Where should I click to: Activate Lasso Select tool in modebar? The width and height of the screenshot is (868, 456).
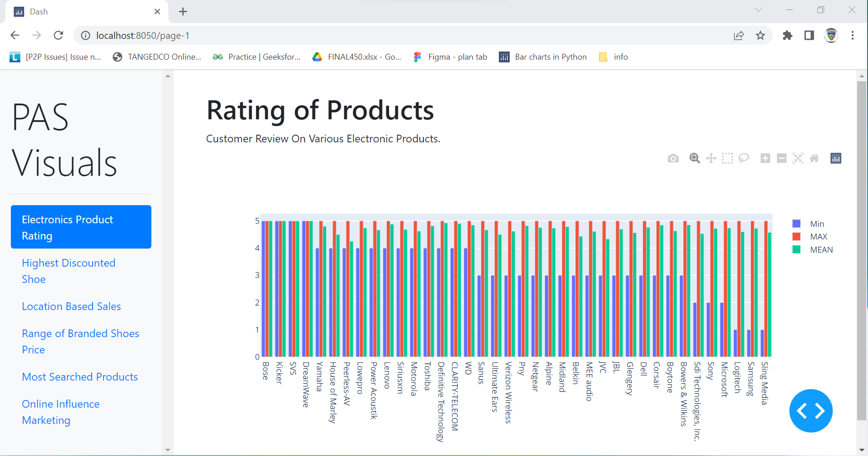point(744,158)
